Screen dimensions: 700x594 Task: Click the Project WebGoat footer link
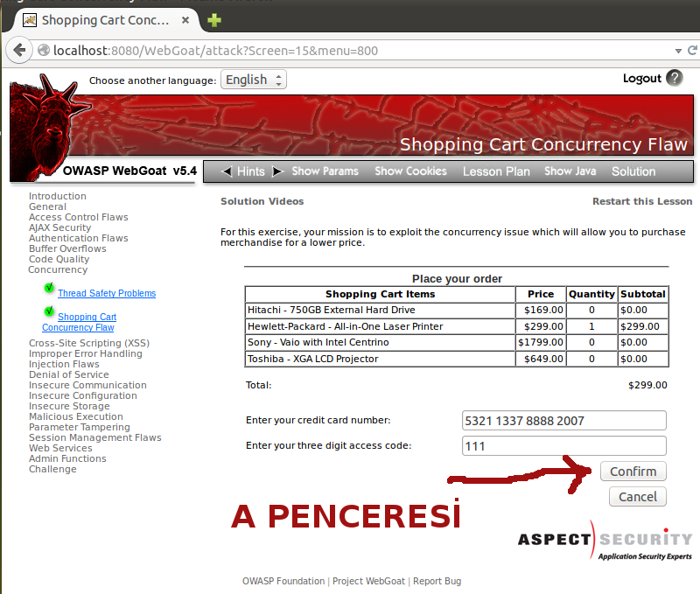[x=368, y=581]
